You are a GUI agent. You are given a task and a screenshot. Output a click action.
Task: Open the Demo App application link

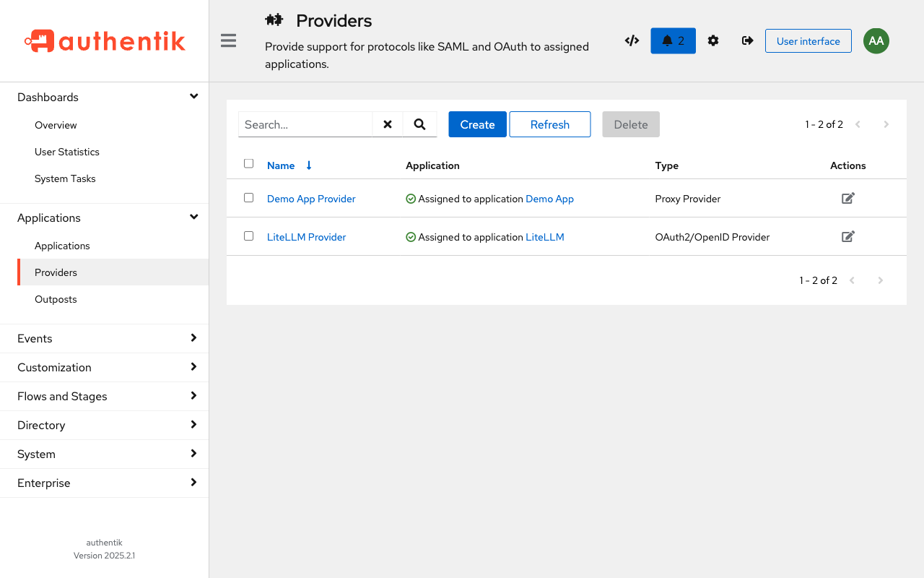click(549, 199)
